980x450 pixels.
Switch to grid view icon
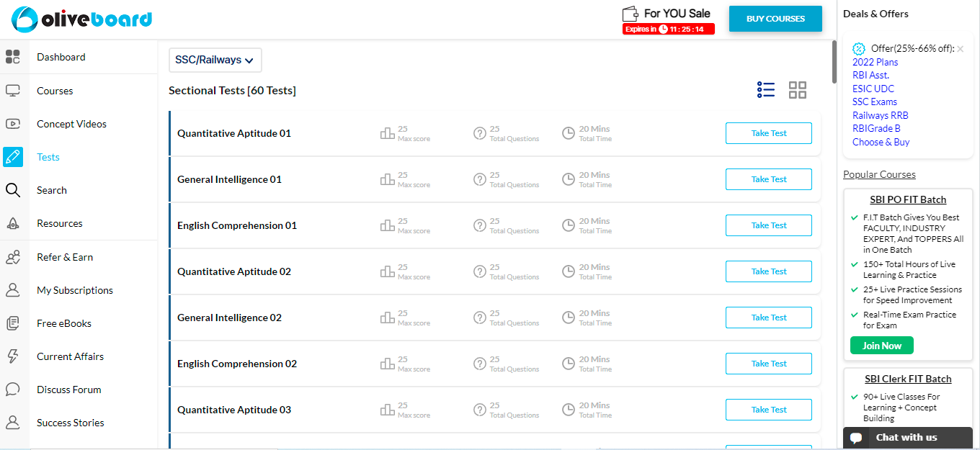pos(798,90)
